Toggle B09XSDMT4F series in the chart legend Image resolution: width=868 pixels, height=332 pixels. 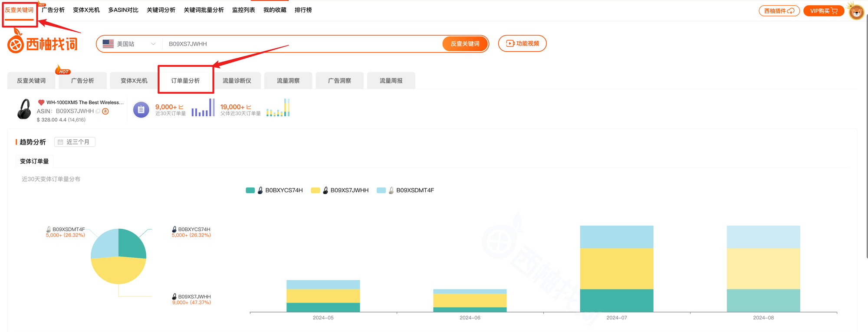[405, 190]
